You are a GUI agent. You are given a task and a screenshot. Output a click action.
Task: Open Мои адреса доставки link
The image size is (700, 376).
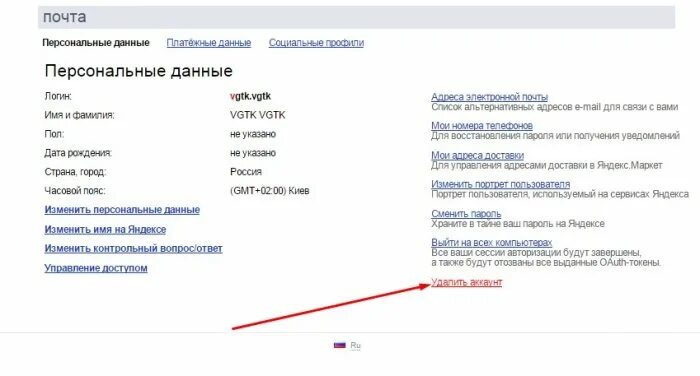(x=477, y=155)
